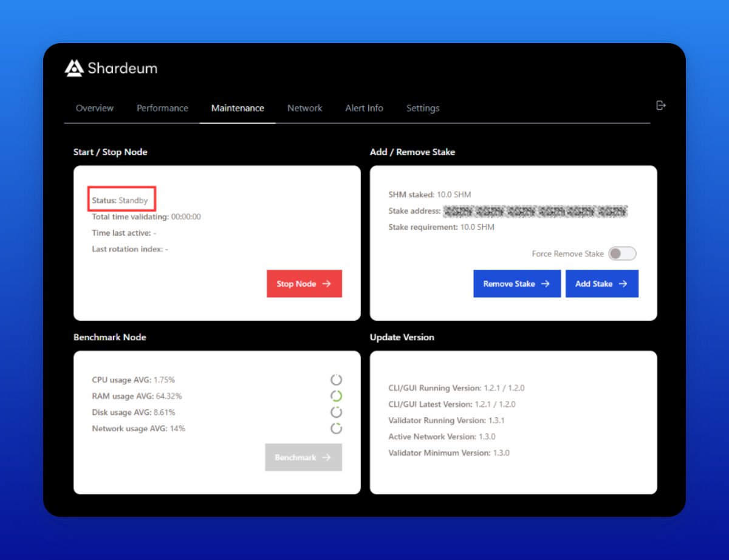Click the Remove Stake button
This screenshot has height=560, width=729.
(517, 284)
